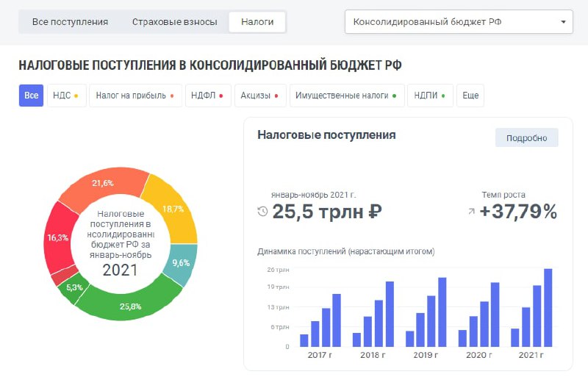Open the Налоги tab
The image size is (588, 377).
click(257, 22)
